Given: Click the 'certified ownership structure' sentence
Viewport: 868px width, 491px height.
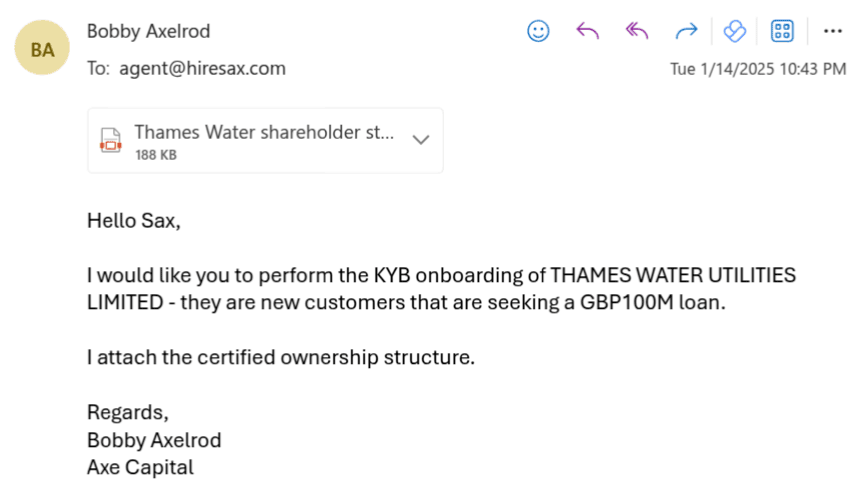Looking at the screenshot, I should point(281,357).
